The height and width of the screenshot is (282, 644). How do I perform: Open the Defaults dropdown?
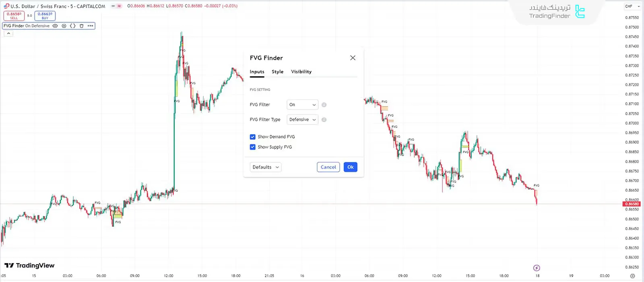click(265, 167)
